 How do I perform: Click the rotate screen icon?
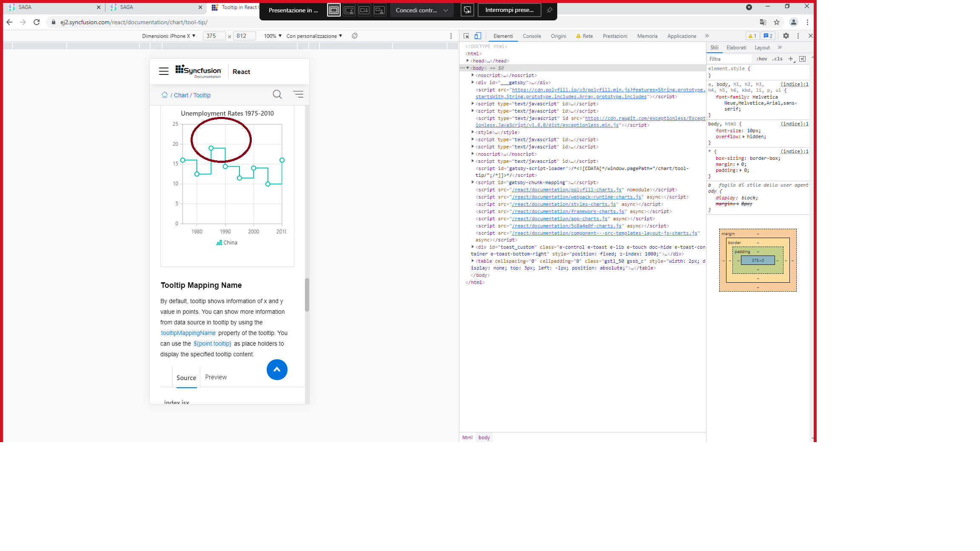[x=355, y=36]
